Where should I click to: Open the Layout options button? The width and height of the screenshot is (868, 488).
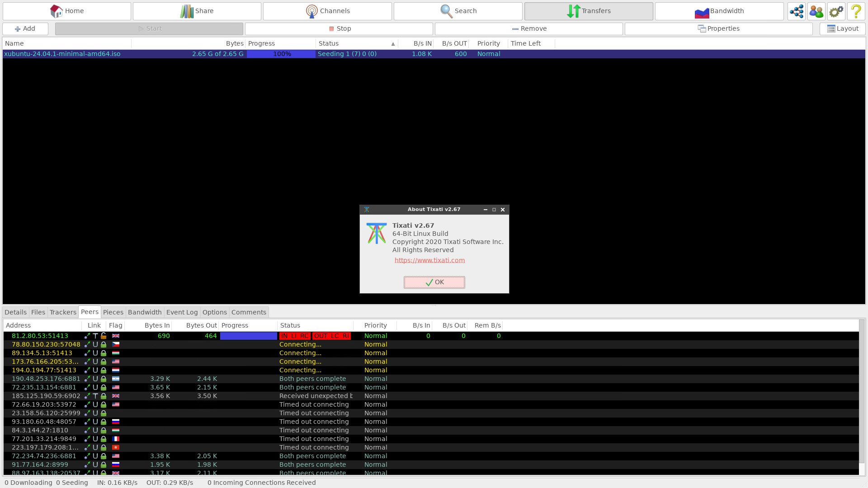pyautogui.click(x=842, y=28)
